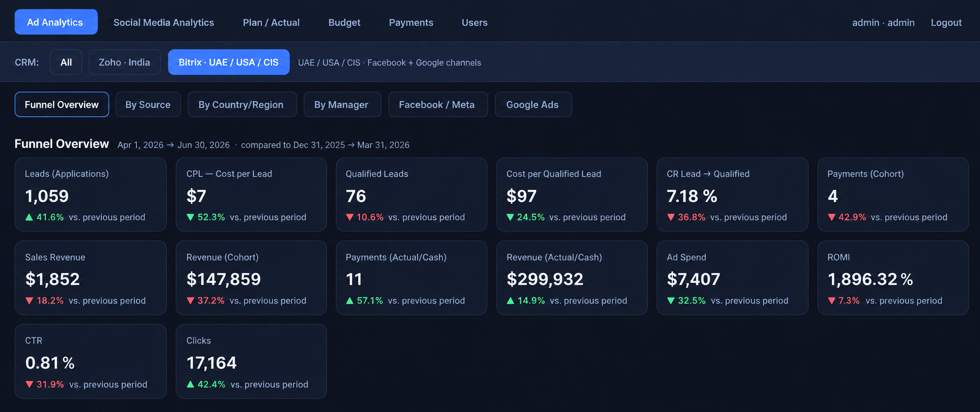Navigate to the Users page
980x412 pixels.
click(x=475, y=22)
